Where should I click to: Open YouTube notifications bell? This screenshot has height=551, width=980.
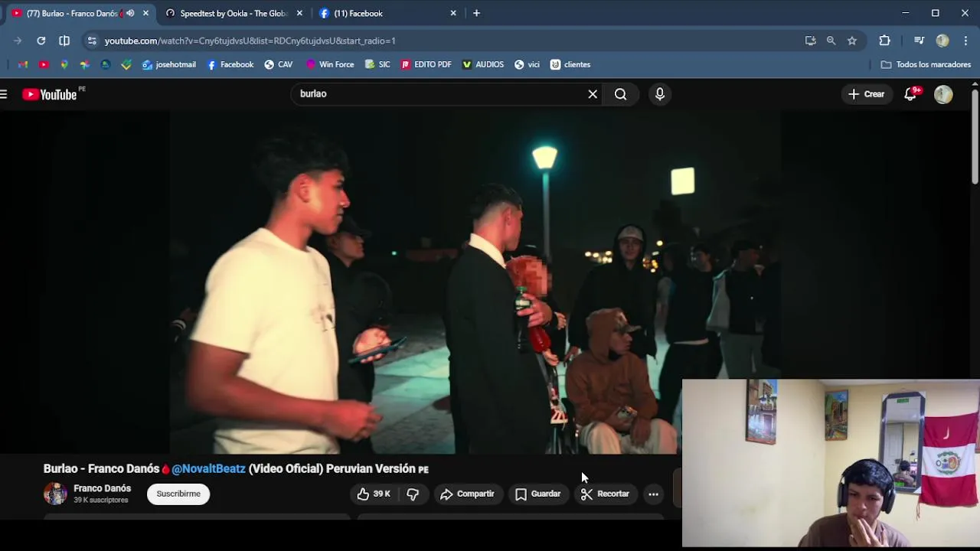(x=910, y=94)
